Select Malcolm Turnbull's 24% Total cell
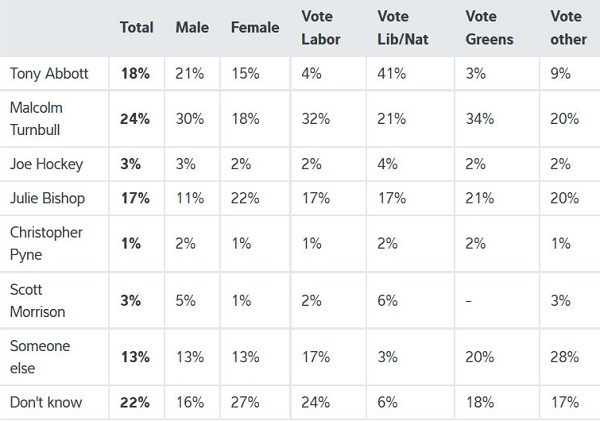 coord(135,118)
